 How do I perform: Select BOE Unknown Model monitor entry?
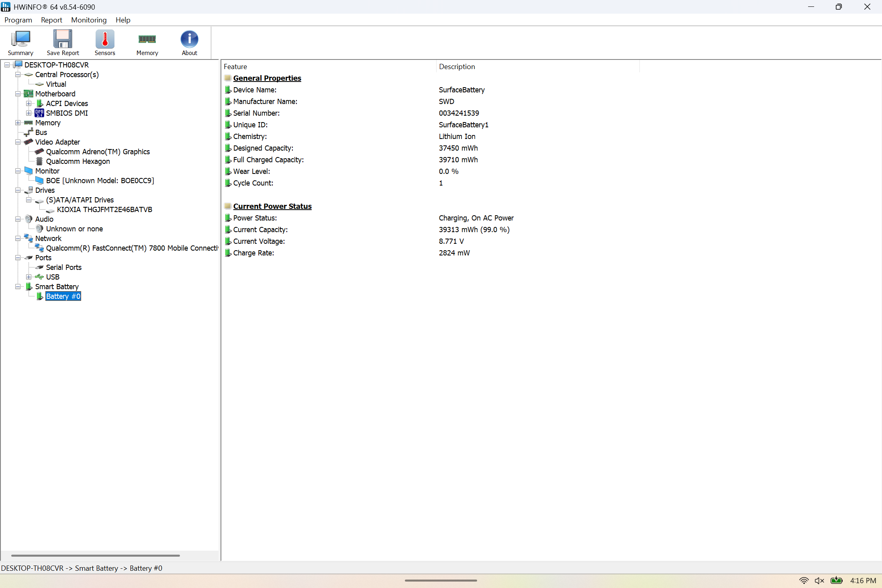[x=100, y=180]
